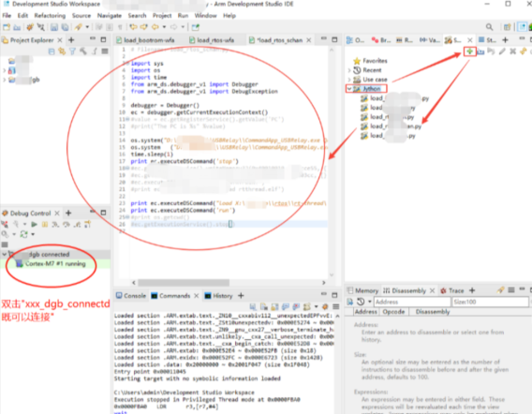532x414 pixels.
Task: Click the main toolbar search magnifier icon
Action: click(x=489, y=27)
